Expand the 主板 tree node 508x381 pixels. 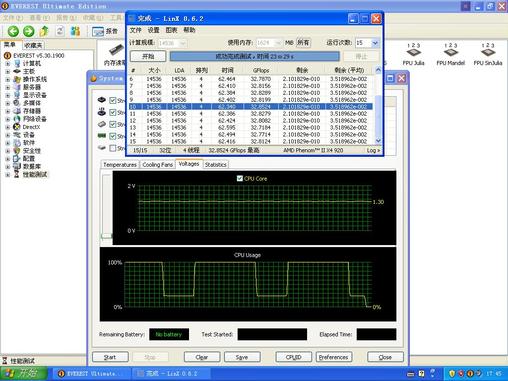7,71
